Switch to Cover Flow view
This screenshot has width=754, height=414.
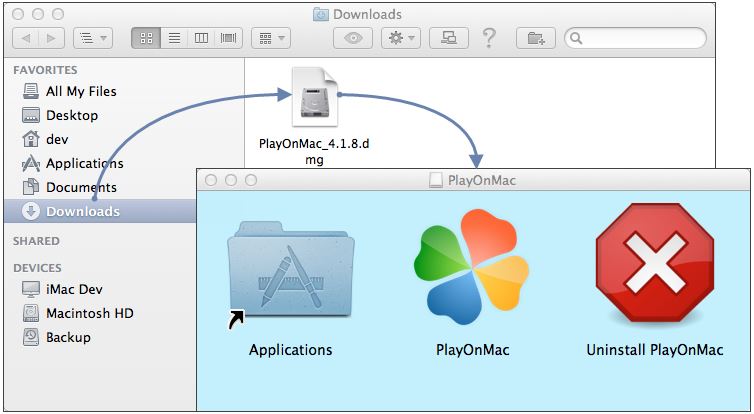click(228, 38)
